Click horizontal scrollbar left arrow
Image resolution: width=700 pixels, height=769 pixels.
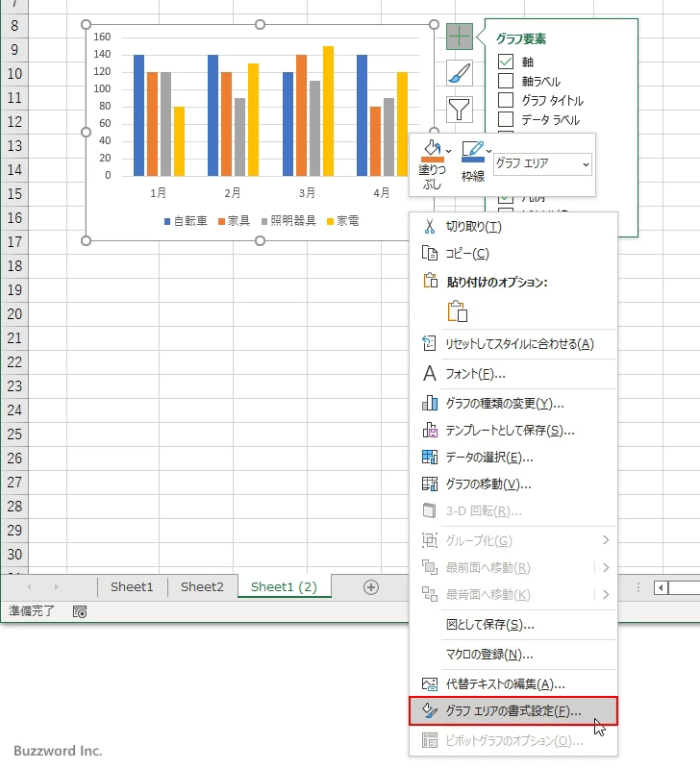[x=661, y=587]
